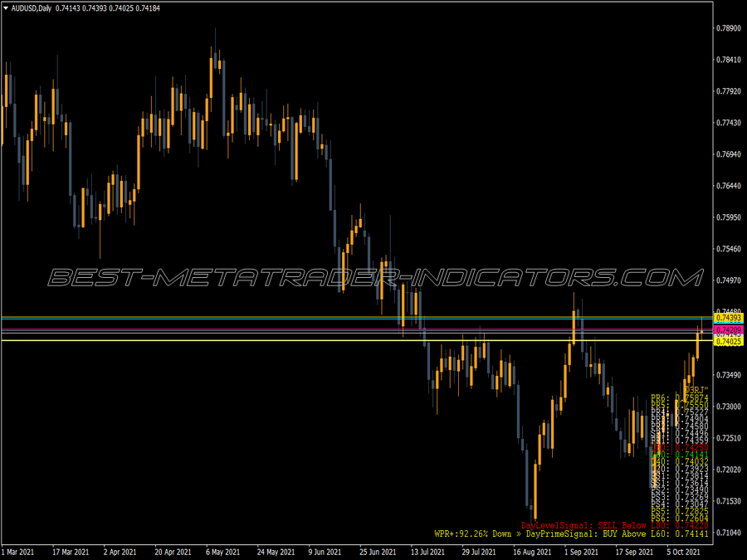Click the 0.75460 price axis label

pos(729,249)
